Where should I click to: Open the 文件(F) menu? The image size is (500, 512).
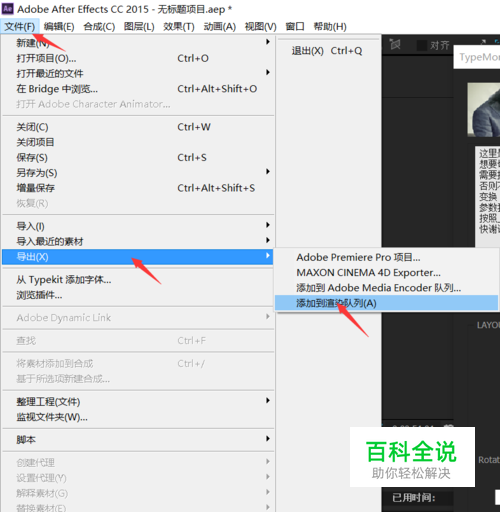(20, 26)
